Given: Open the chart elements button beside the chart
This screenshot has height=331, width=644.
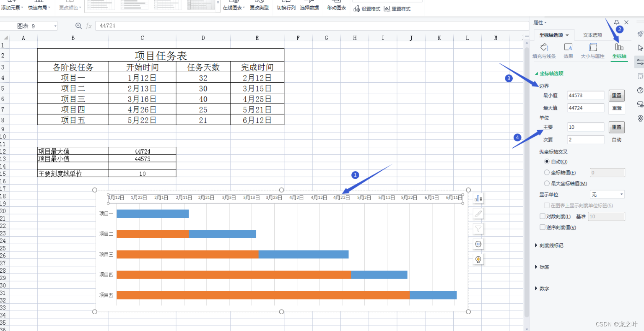Looking at the screenshot, I should (x=478, y=198).
